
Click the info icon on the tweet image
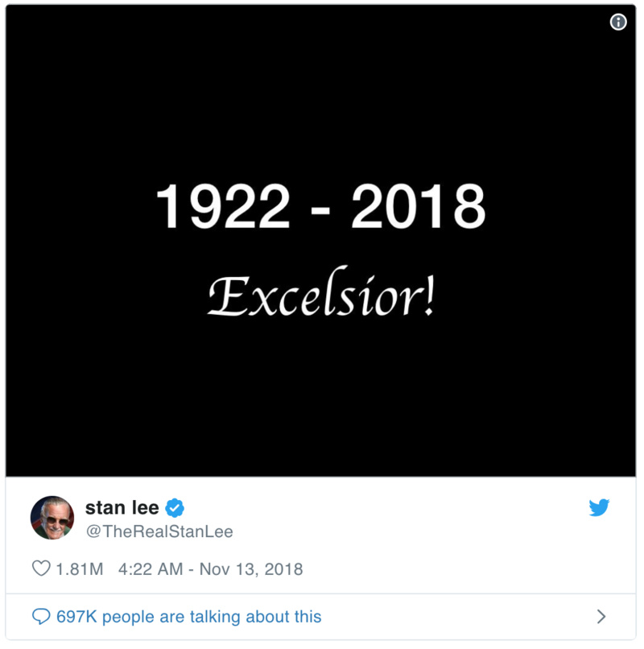(618, 23)
